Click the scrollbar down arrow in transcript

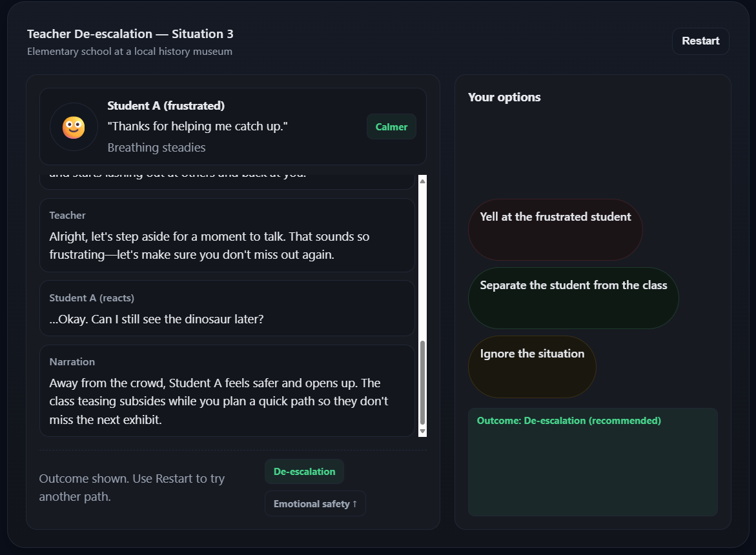coord(422,431)
